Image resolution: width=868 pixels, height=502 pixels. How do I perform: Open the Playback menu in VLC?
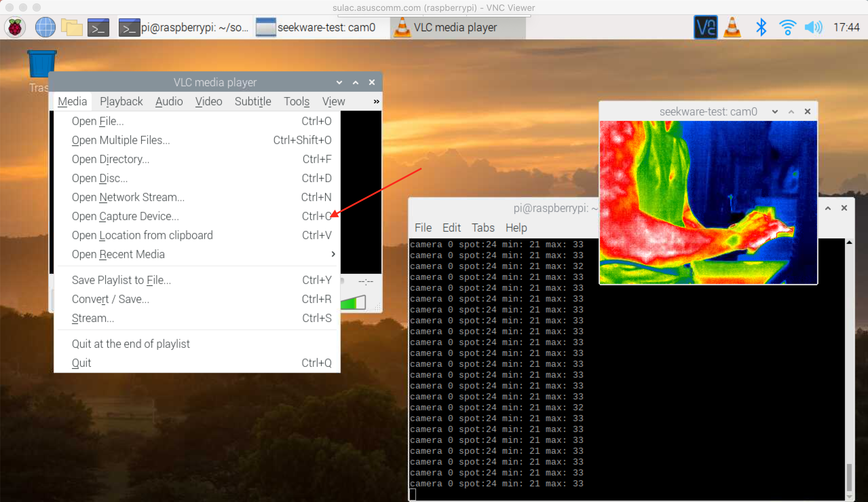click(121, 101)
